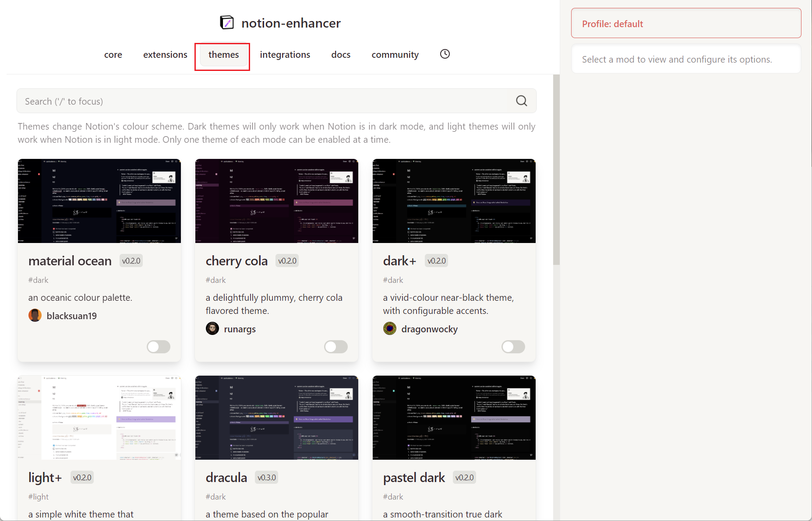The image size is (812, 521).
Task: Click the material ocean preview thumbnail
Action: pos(99,201)
